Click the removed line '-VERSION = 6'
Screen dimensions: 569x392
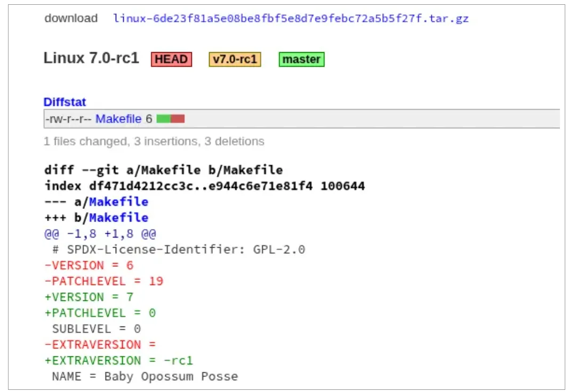coord(89,266)
